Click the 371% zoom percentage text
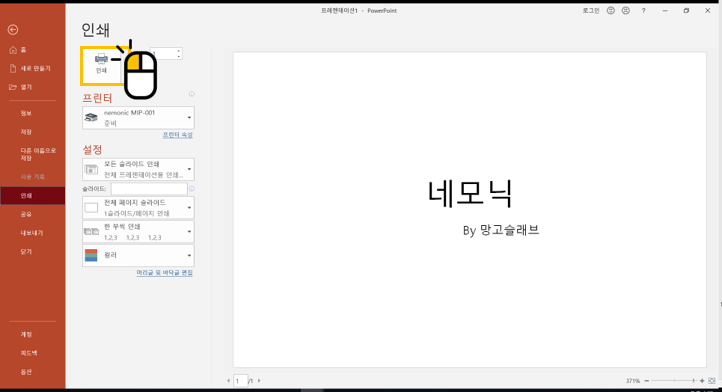 (x=633, y=381)
